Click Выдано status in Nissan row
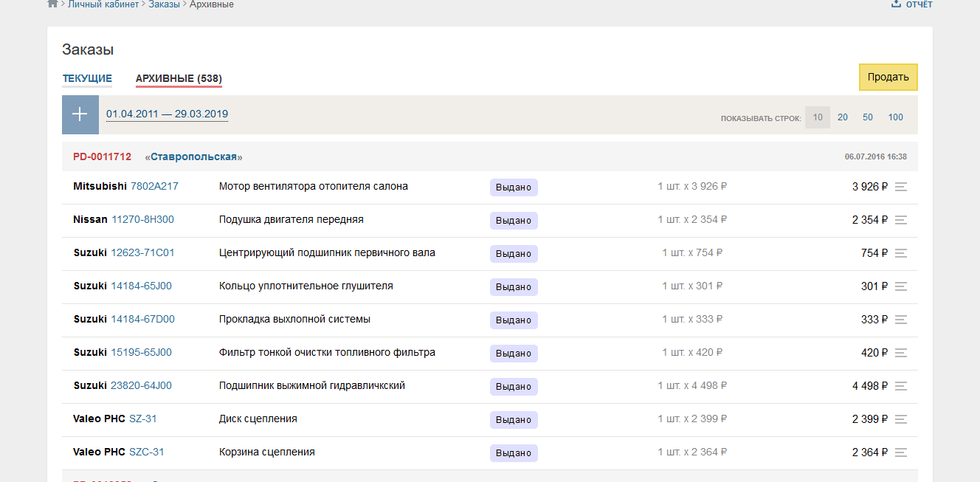Viewport: 980px width, 482px height. (x=514, y=221)
